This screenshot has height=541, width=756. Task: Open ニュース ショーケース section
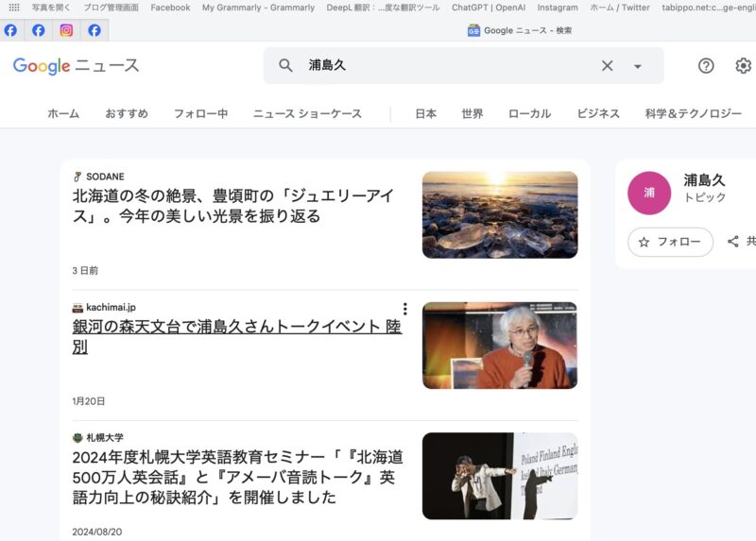(x=308, y=113)
